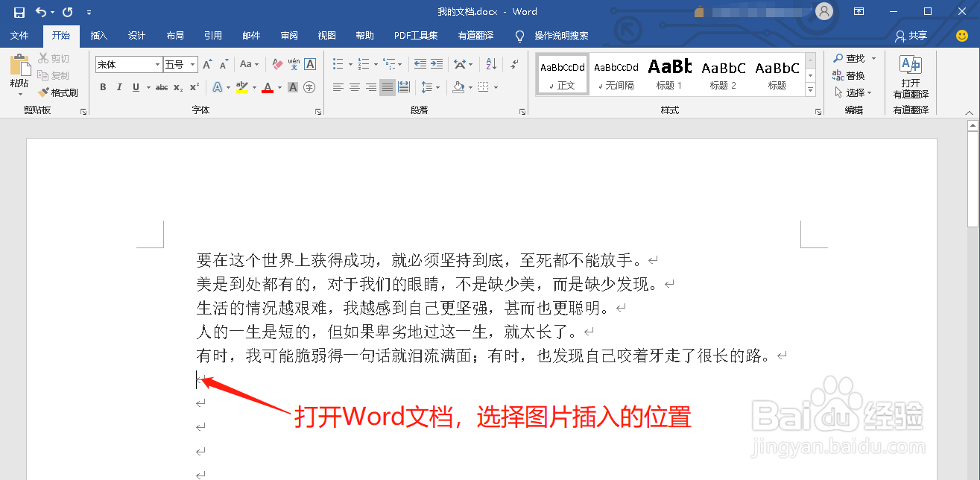Select center text alignment
The width and height of the screenshot is (980, 480).
point(354,87)
